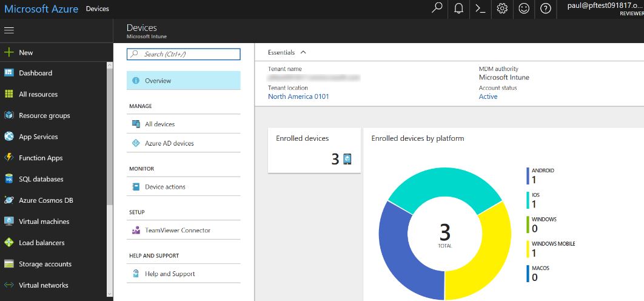Click the Azure Cosmos DB icon
This screenshot has height=301, width=644.
pyautogui.click(x=8, y=200)
